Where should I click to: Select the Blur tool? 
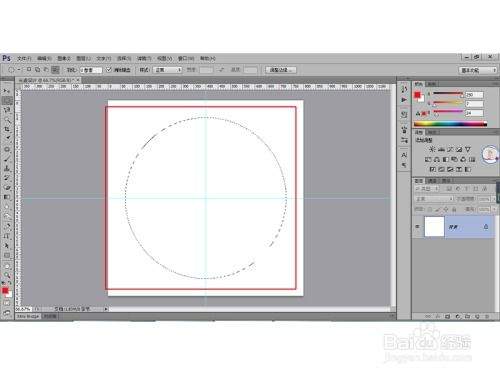point(7,207)
